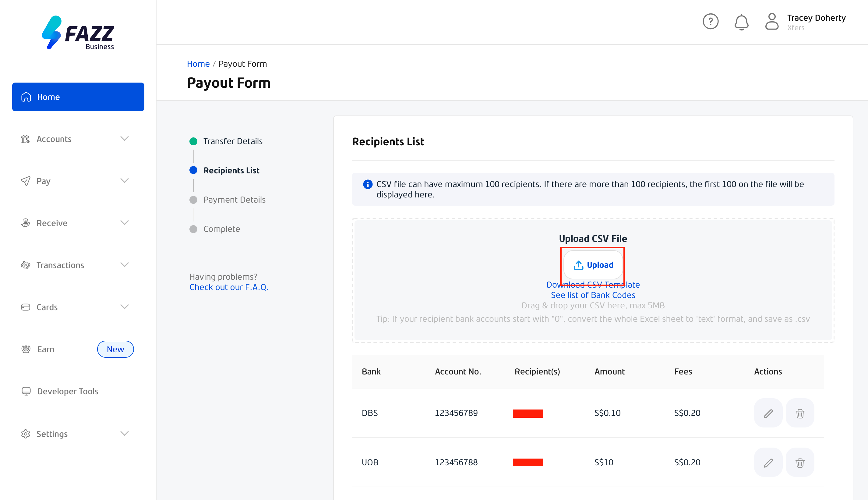Click the Upload CSV button
The width and height of the screenshot is (868, 500).
(x=593, y=265)
